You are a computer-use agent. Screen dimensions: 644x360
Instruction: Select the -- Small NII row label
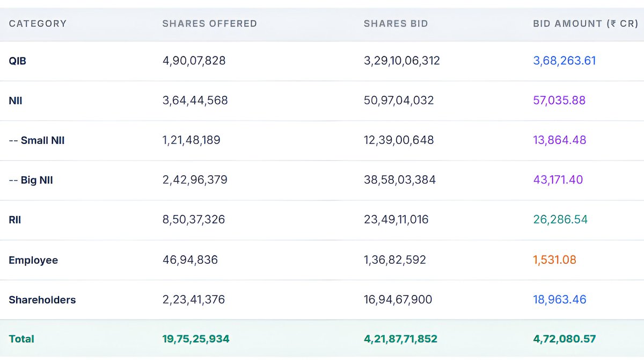click(38, 140)
